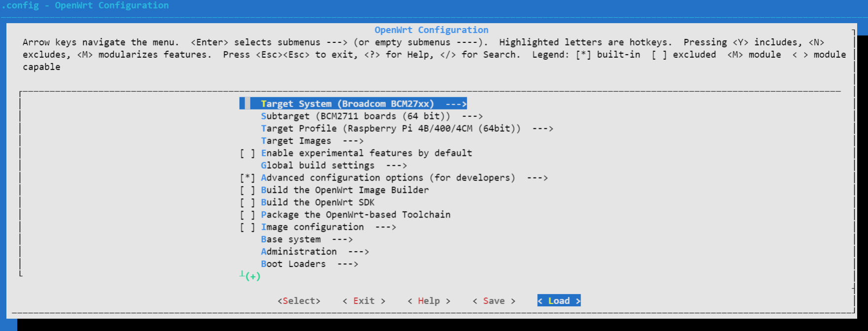This screenshot has height=331, width=868.
Task: Click the Enable experimental features by default label
Action: [366, 153]
